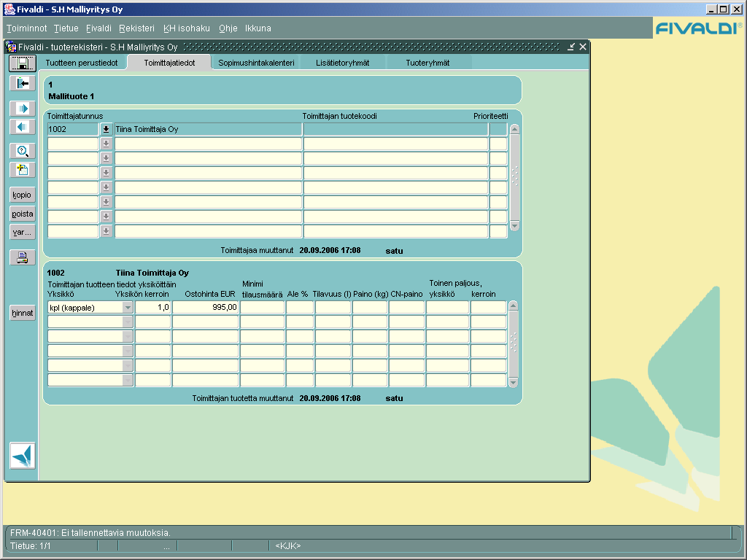Open supplier list arrow in fourth supplier row
This screenshot has width=747, height=560.
[106, 173]
